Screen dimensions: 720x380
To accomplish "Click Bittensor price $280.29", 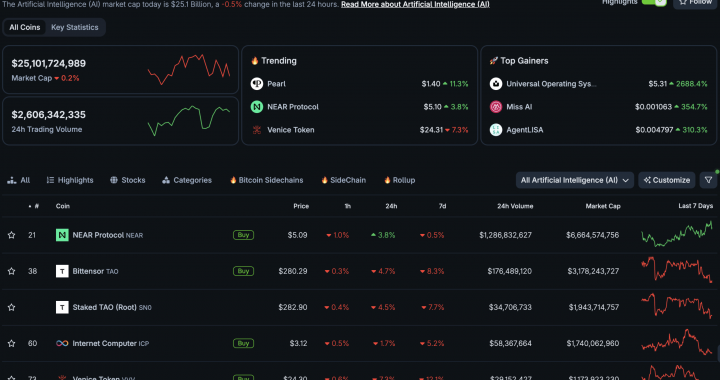I will pos(293,271).
